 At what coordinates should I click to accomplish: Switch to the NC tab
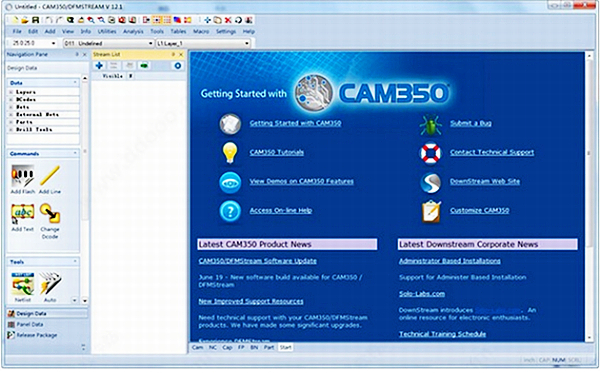click(212, 347)
